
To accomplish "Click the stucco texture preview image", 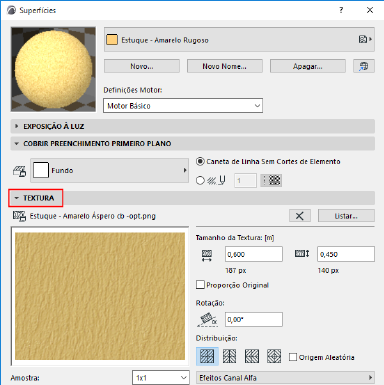I will click(100, 296).
